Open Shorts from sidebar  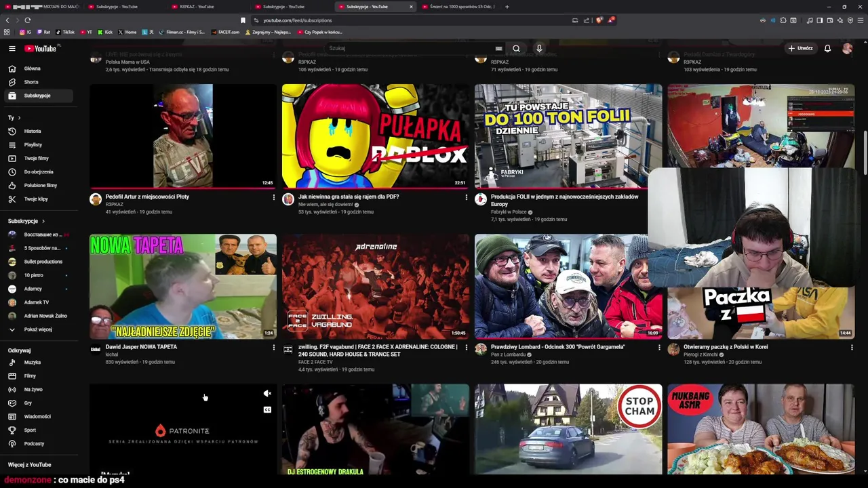point(37,82)
